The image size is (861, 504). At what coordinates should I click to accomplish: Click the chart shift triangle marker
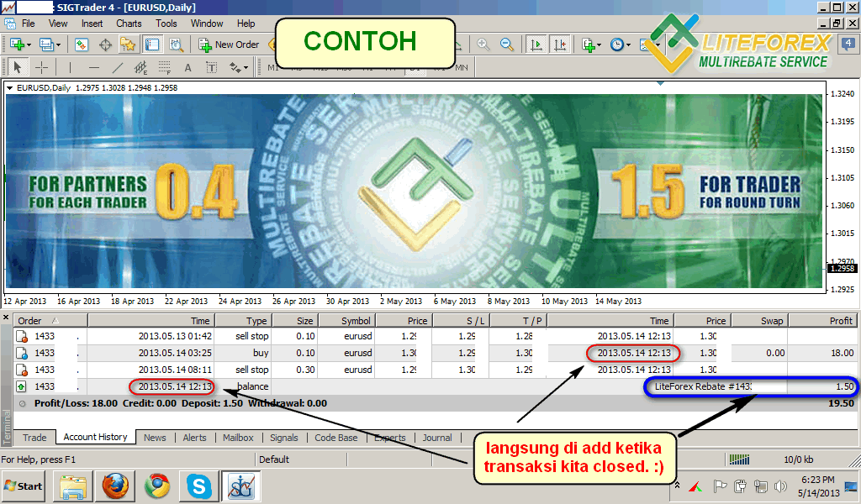pyautogui.click(x=660, y=83)
